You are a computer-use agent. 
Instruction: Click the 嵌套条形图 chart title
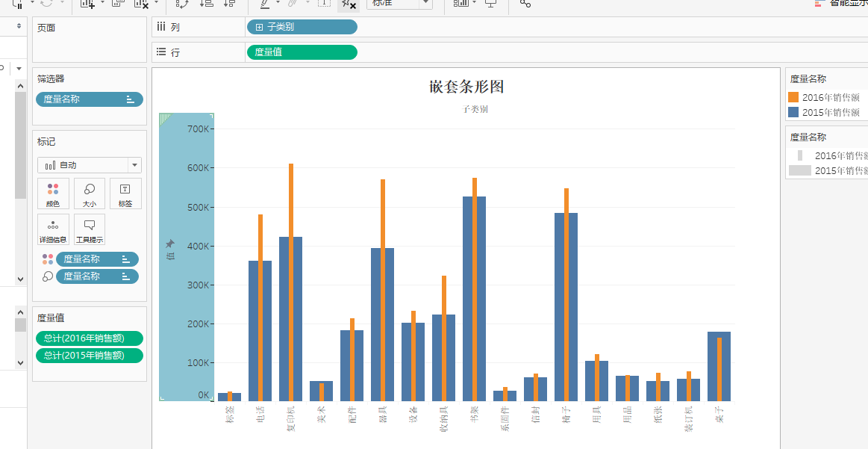(x=466, y=87)
